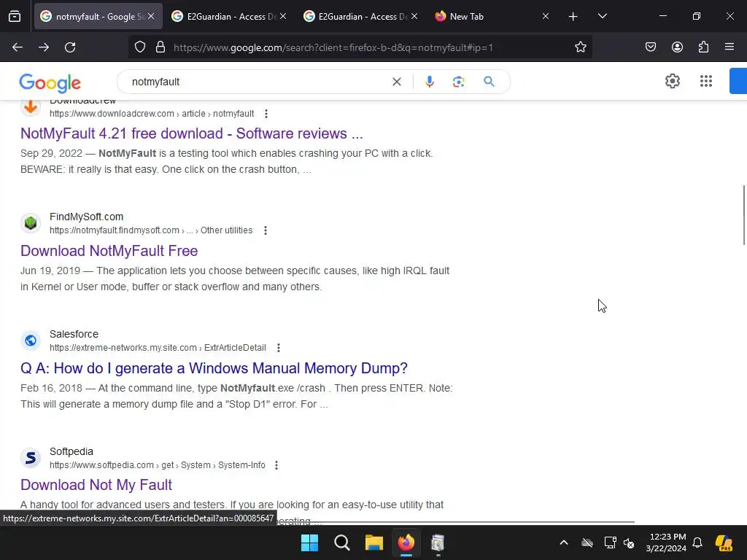Image resolution: width=747 pixels, height=560 pixels.
Task: Open notification bell in system tray
Action: [x=697, y=542]
